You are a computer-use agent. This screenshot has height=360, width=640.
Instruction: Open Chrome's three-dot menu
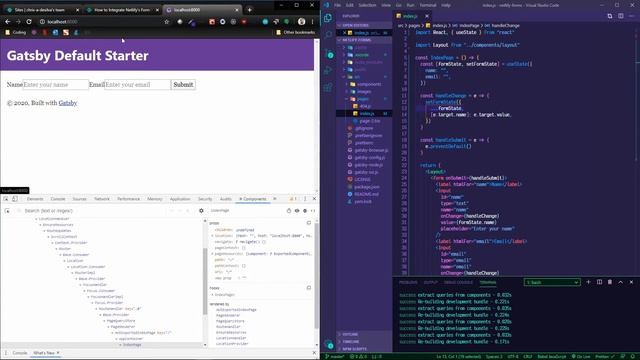[x=313, y=22]
